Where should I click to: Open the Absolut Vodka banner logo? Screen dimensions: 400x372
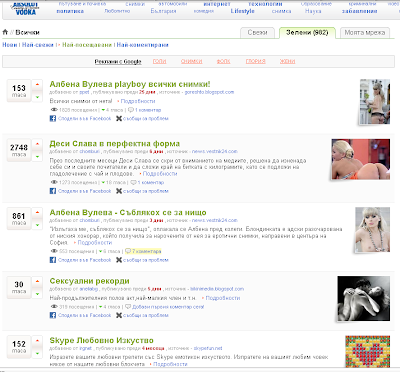click(x=25, y=9)
